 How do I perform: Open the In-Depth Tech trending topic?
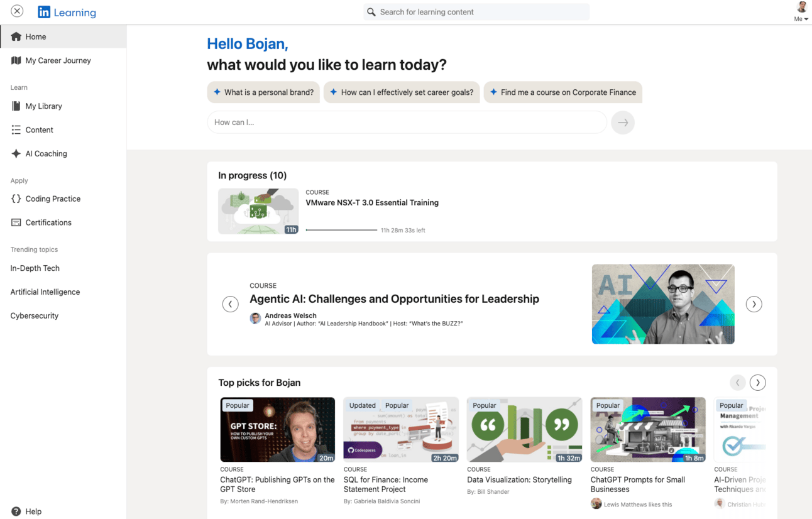pyautogui.click(x=35, y=268)
